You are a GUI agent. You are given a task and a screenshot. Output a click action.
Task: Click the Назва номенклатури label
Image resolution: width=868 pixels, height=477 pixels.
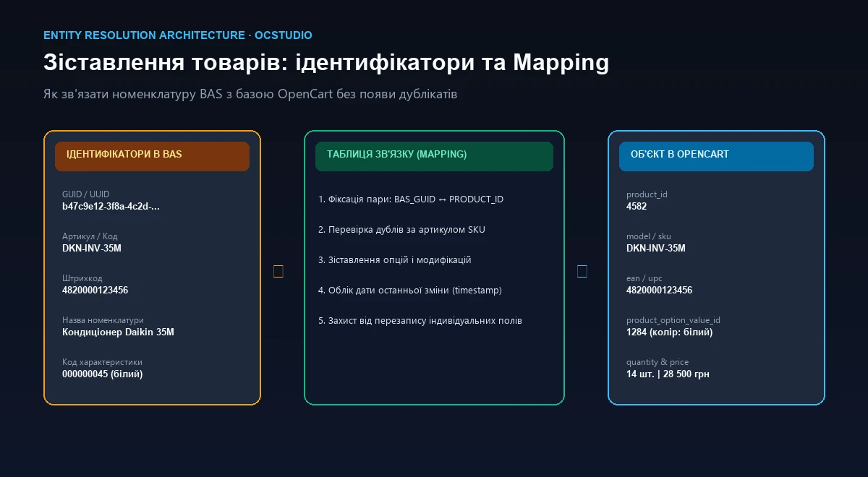(x=103, y=320)
